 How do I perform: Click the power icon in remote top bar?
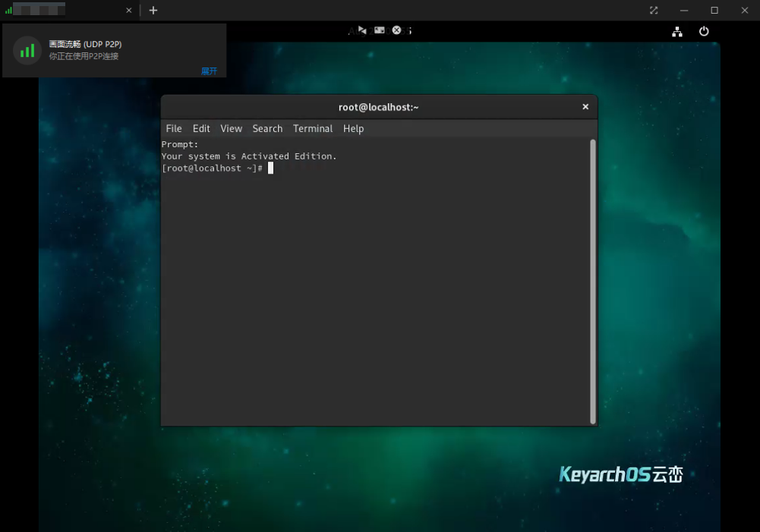tap(704, 32)
